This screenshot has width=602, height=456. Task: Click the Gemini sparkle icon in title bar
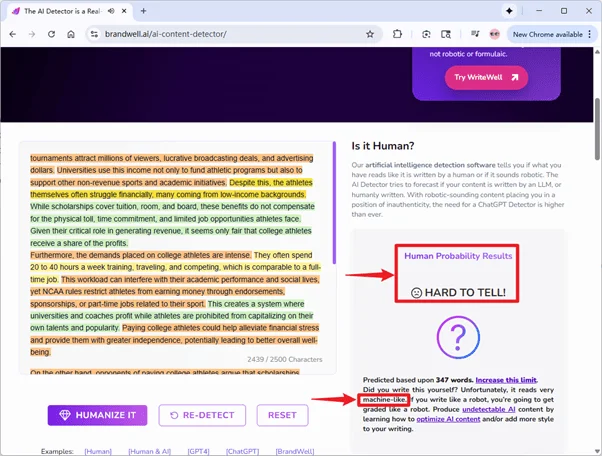[509, 11]
